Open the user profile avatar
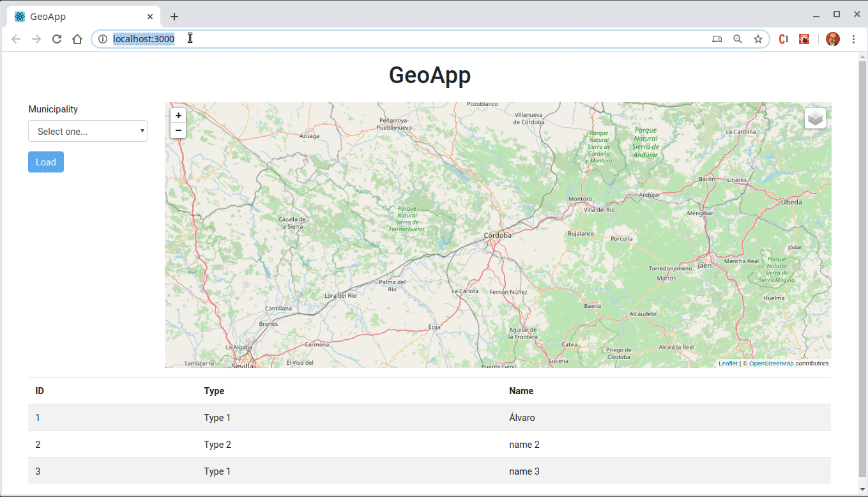The height and width of the screenshot is (497, 868). 833,39
